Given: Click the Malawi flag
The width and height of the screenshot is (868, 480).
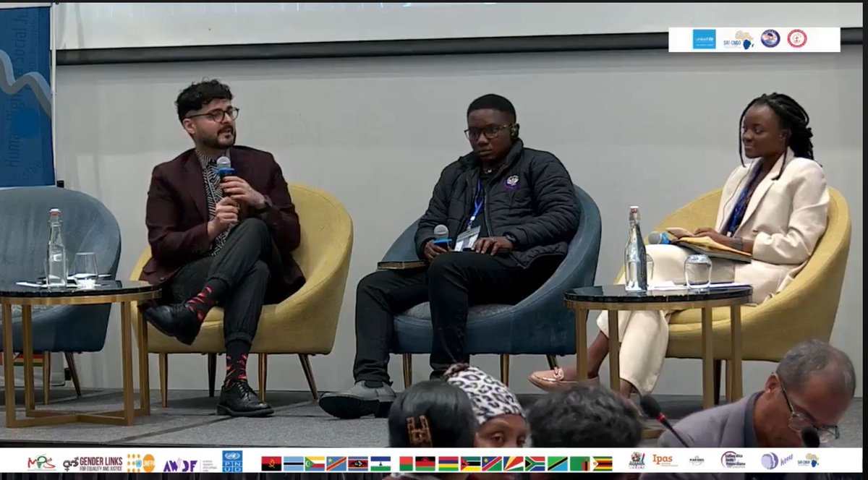Looking at the screenshot, I should (x=425, y=463).
